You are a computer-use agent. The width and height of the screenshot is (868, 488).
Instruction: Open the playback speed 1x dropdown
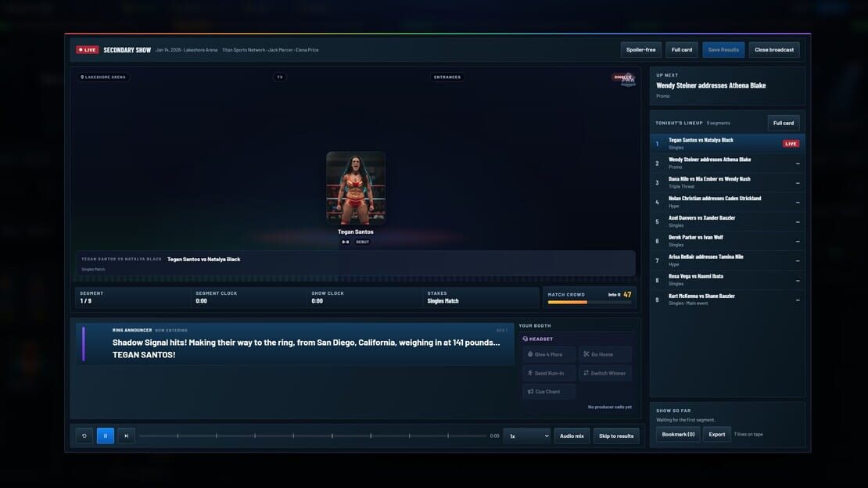(526, 436)
